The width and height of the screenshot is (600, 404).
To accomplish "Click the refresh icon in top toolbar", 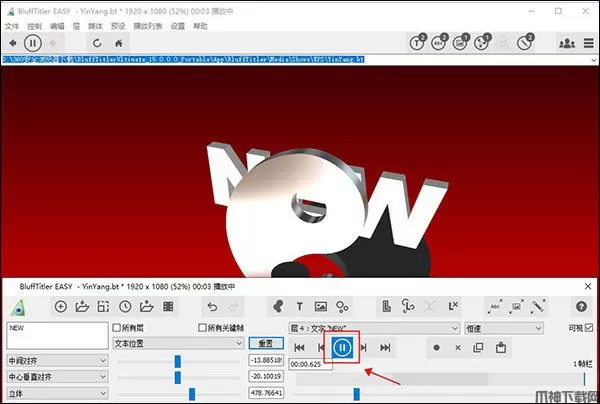I will coord(97,43).
